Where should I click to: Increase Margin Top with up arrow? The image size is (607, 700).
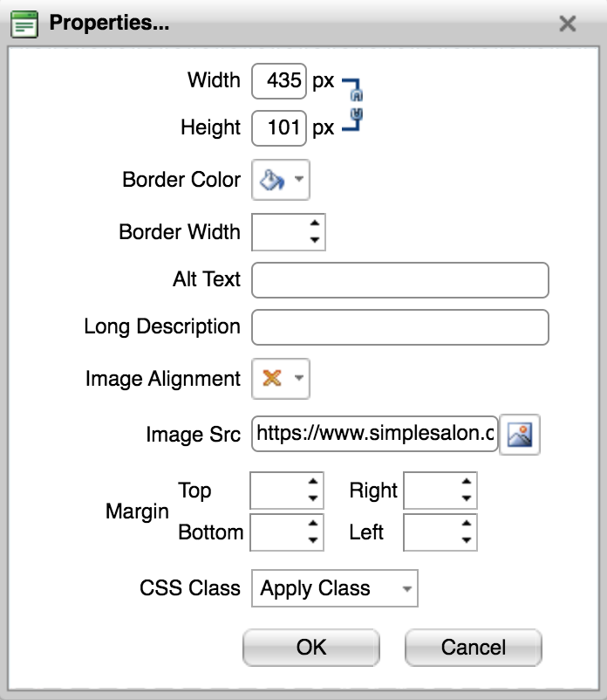pos(313,482)
